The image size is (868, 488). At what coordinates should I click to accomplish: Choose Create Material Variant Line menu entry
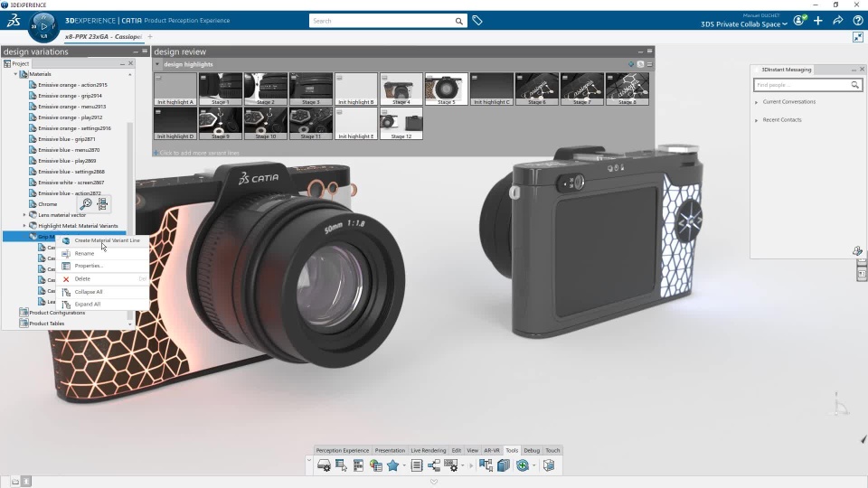[102, 240]
